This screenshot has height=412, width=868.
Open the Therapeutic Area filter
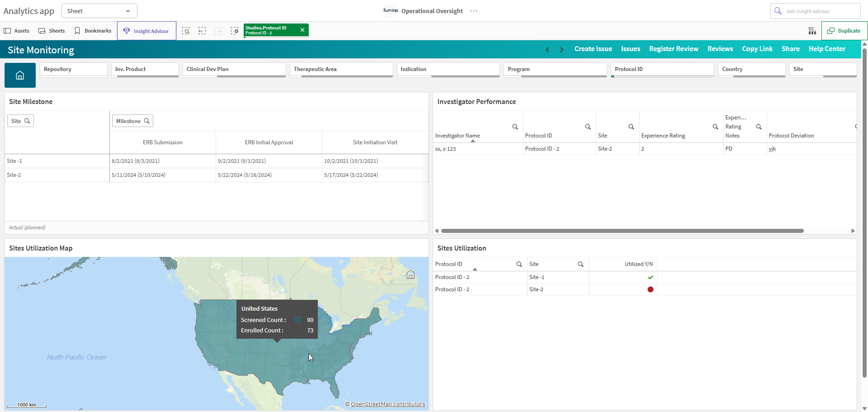coord(341,70)
